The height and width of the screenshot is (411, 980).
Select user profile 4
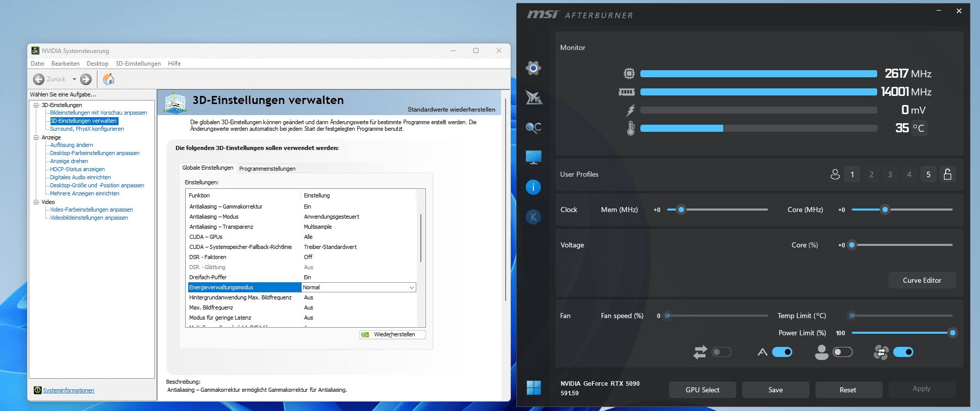click(x=909, y=174)
